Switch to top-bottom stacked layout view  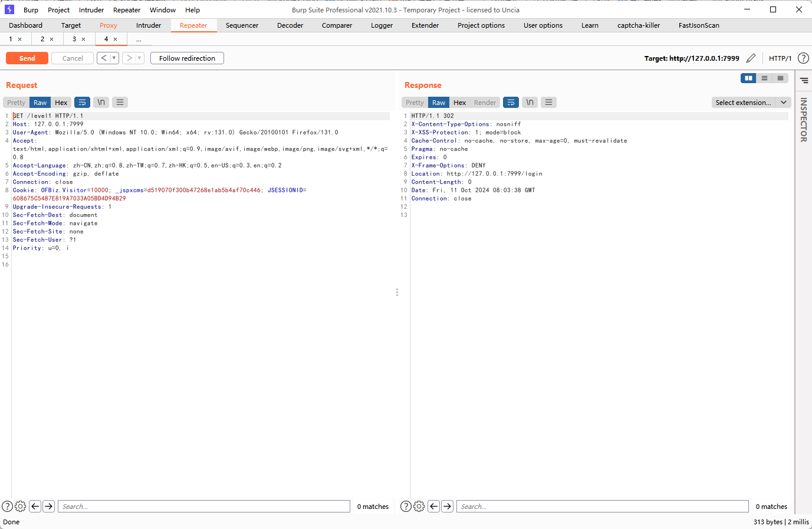[764, 78]
